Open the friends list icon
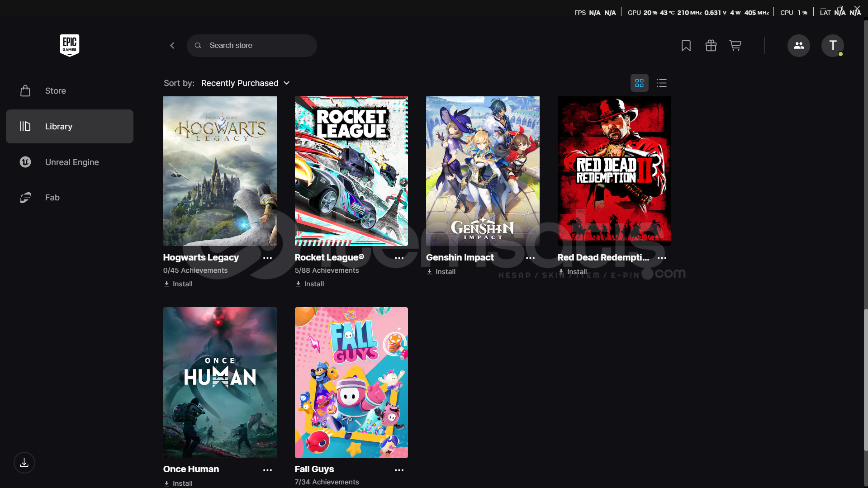868x488 pixels. (x=799, y=46)
